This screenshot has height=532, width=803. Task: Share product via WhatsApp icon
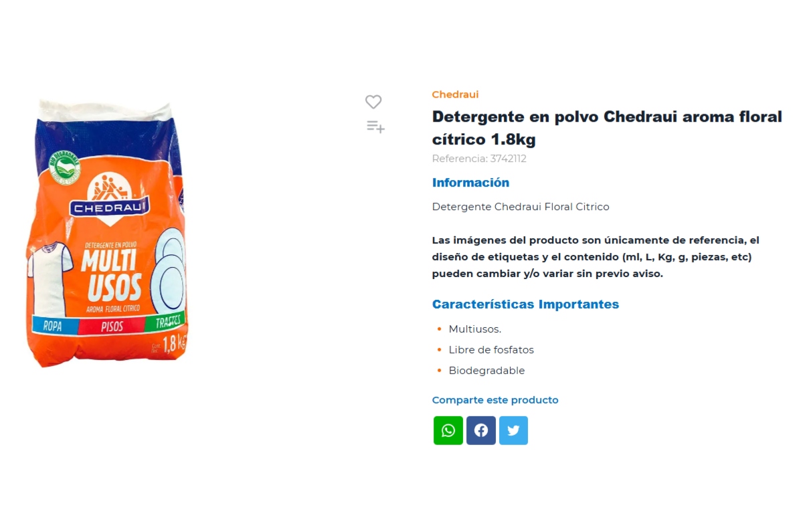point(448,430)
